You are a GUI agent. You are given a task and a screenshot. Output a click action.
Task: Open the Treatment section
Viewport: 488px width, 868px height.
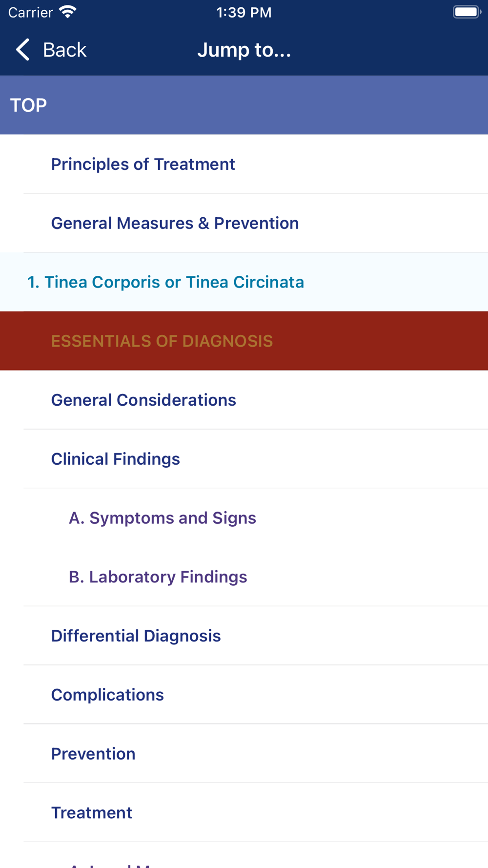click(244, 813)
